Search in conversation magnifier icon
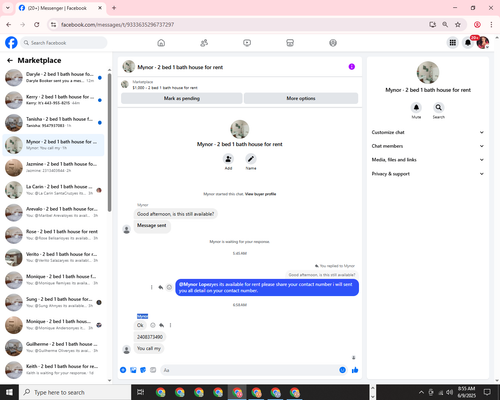The image size is (500, 400). 439,108
